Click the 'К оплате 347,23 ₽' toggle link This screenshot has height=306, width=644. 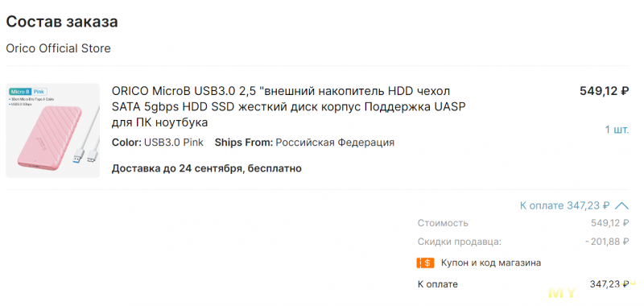tap(565, 205)
